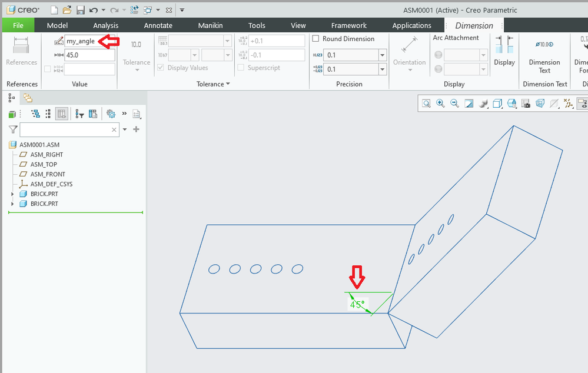Expand the second BRICK.PRT tree node

pyautogui.click(x=12, y=204)
